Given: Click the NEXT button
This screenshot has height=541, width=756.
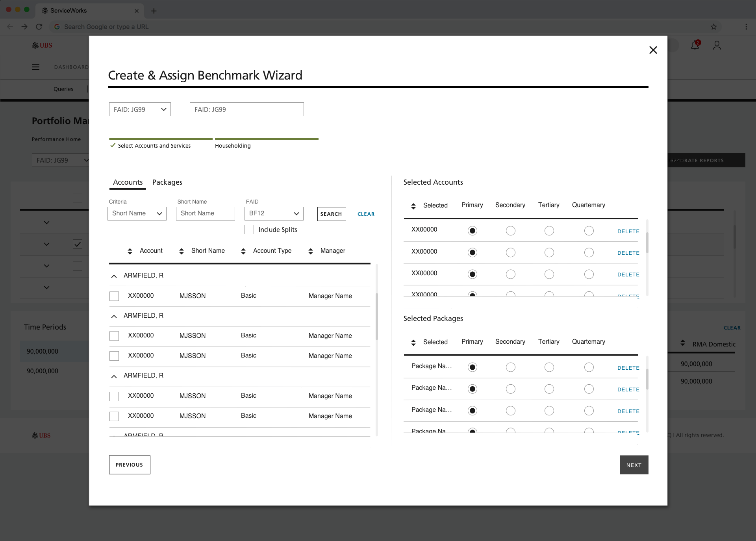Looking at the screenshot, I should pyautogui.click(x=634, y=465).
